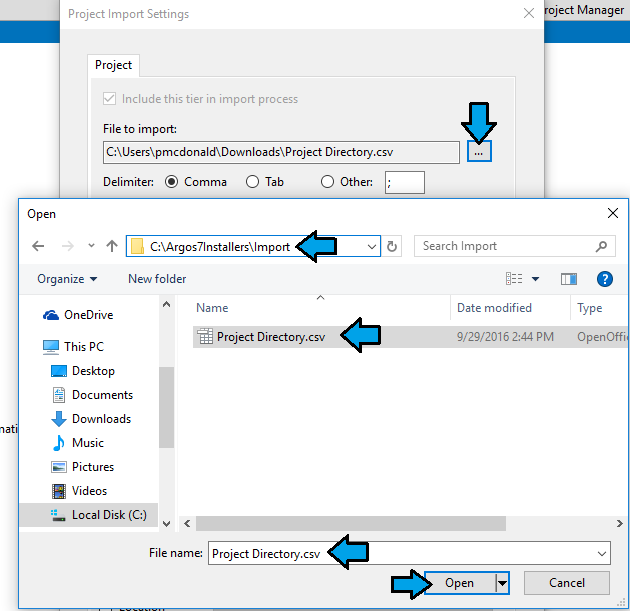Click the Other delimiter text box

coord(405,182)
